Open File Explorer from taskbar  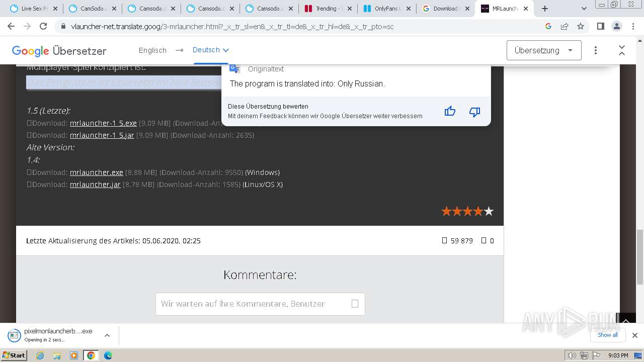57,355
